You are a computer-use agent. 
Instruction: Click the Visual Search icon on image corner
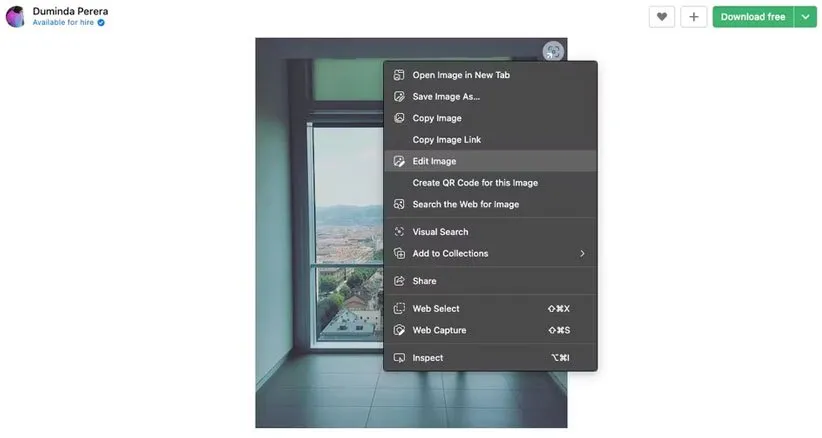(x=553, y=52)
